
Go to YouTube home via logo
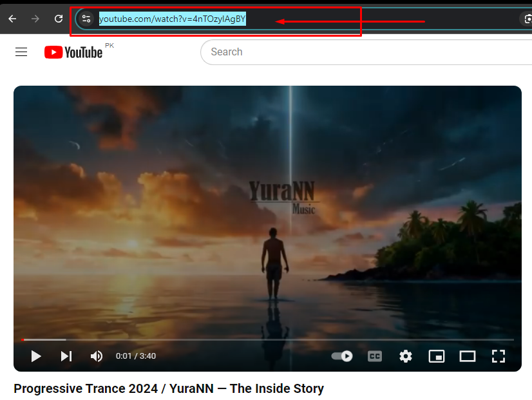point(73,52)
